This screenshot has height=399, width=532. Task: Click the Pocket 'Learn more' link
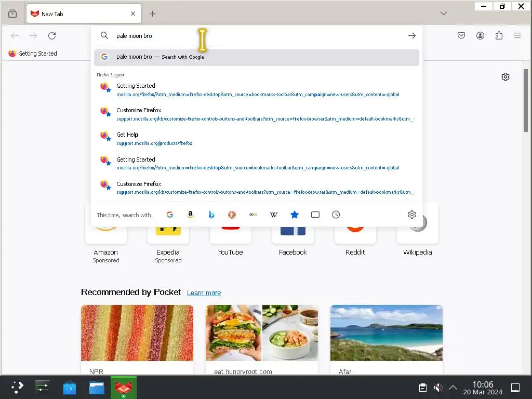click(x=204, y=293)
